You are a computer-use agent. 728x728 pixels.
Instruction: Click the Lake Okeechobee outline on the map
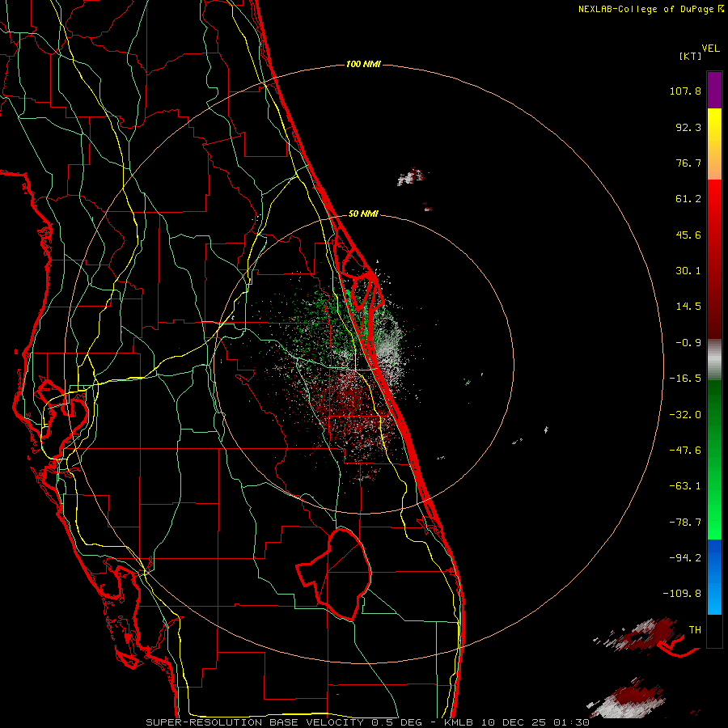pos(334,574)
